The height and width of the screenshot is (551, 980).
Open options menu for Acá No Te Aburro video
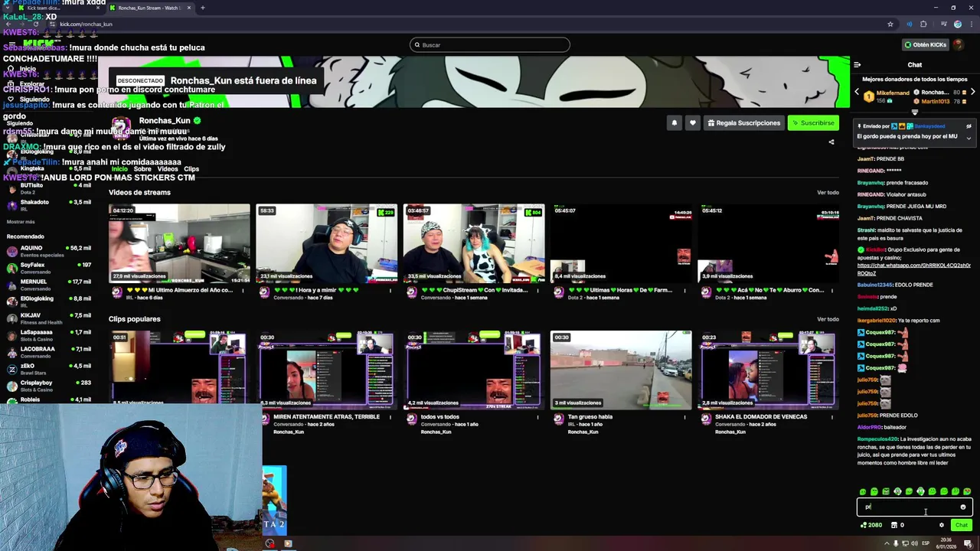[832, 290]
